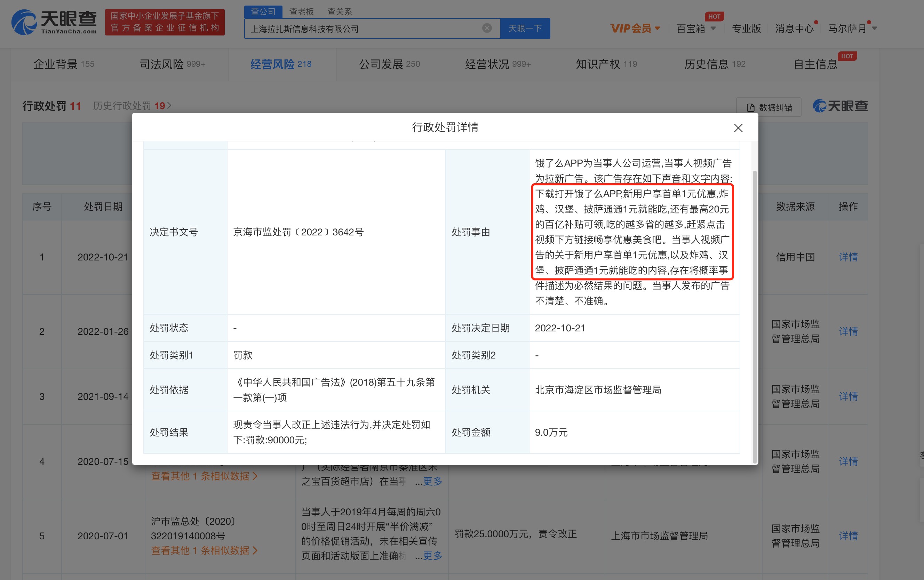924x580 pixels.
Task: Open 历史行政处罚 19 link
Action: pos(132,106)
